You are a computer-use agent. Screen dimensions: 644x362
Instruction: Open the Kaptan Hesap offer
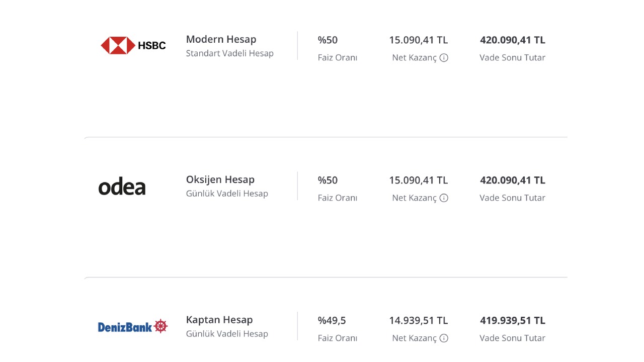pos(219,320)
